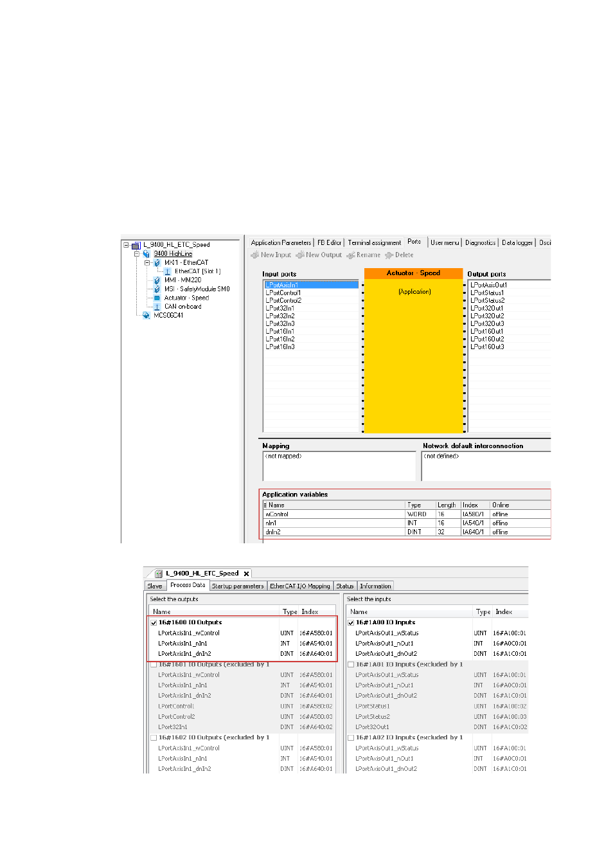
Task: Select LPortControl2 in Input ports
Action: coord(312,300)
